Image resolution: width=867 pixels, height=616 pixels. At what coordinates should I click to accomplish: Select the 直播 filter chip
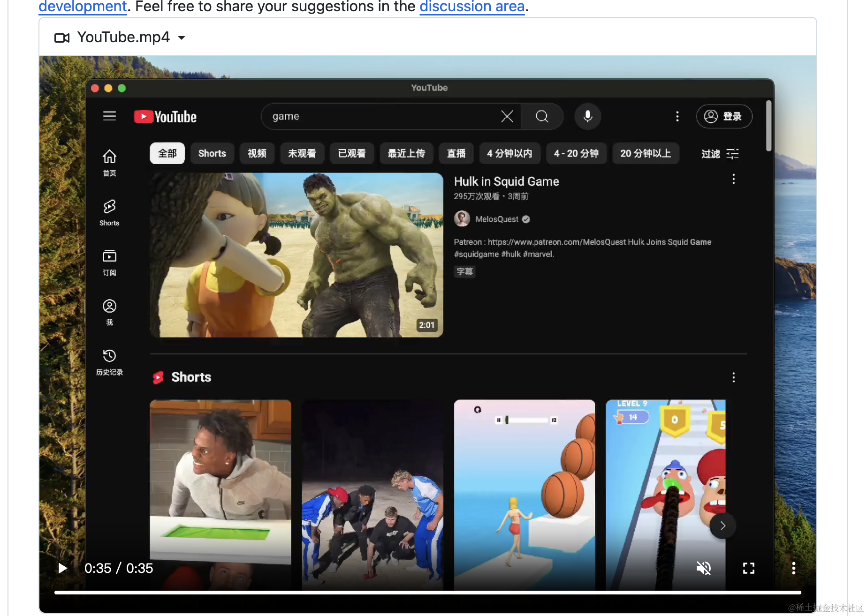pyautogui.click(x=456, y=153)
